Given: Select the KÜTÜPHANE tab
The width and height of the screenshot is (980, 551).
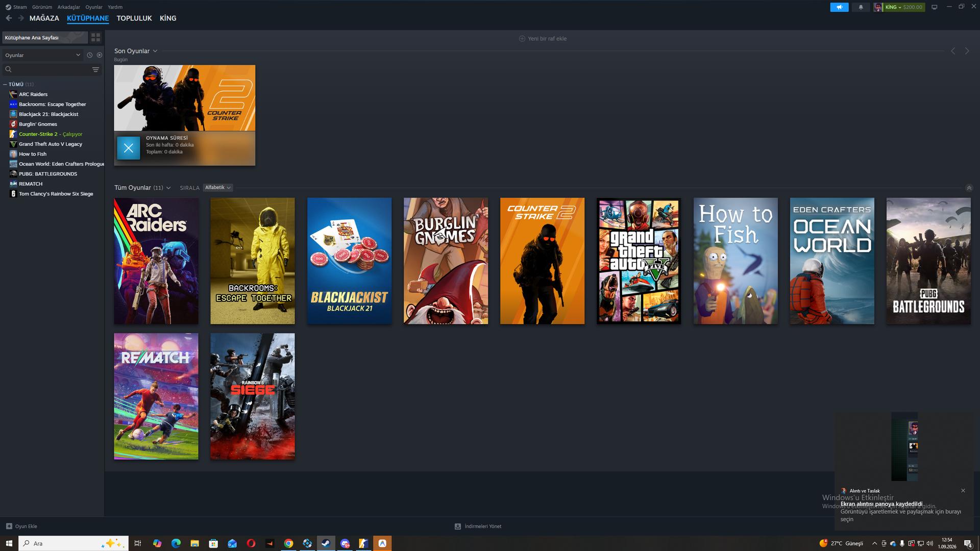Looking at the screenshot, I should (x=88, y=18).
